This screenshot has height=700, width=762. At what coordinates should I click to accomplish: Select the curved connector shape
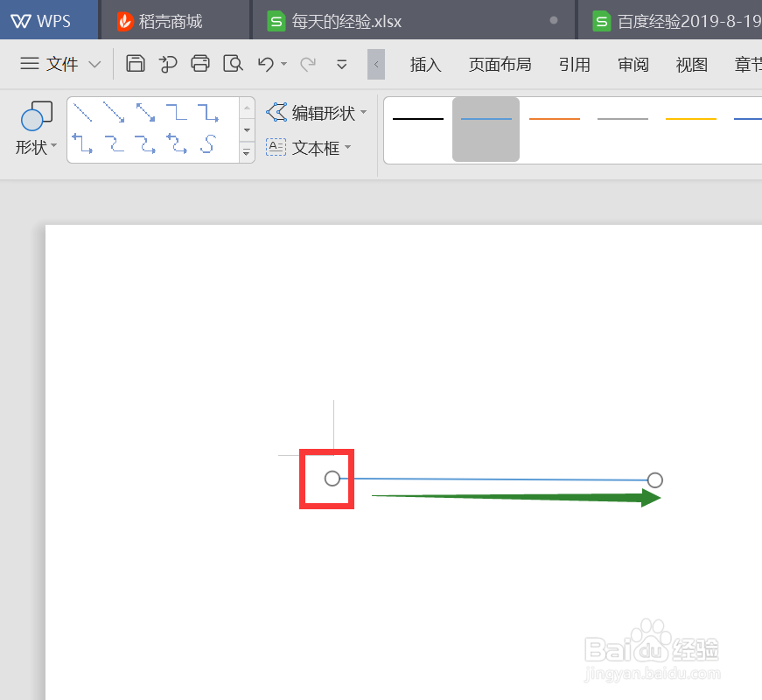(x=115, y=143)
